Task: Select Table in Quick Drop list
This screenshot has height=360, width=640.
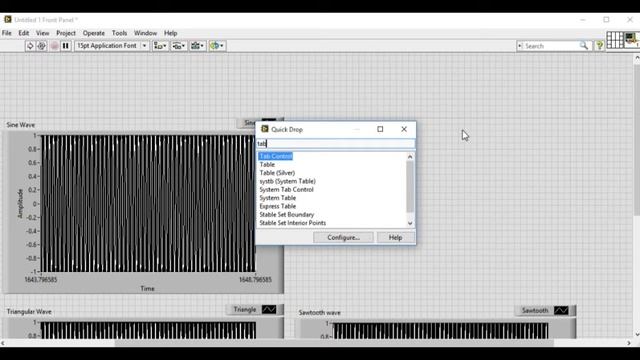Action: point(267,164)
